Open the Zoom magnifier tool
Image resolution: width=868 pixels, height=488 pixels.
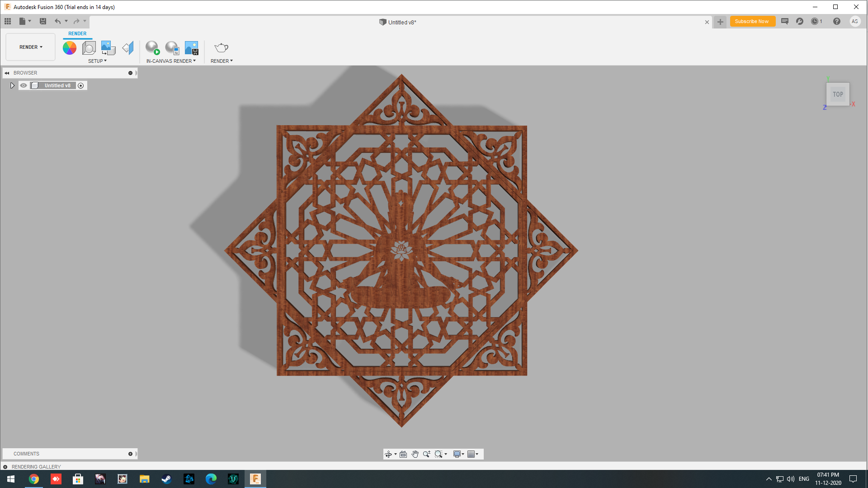coord(427,454)
